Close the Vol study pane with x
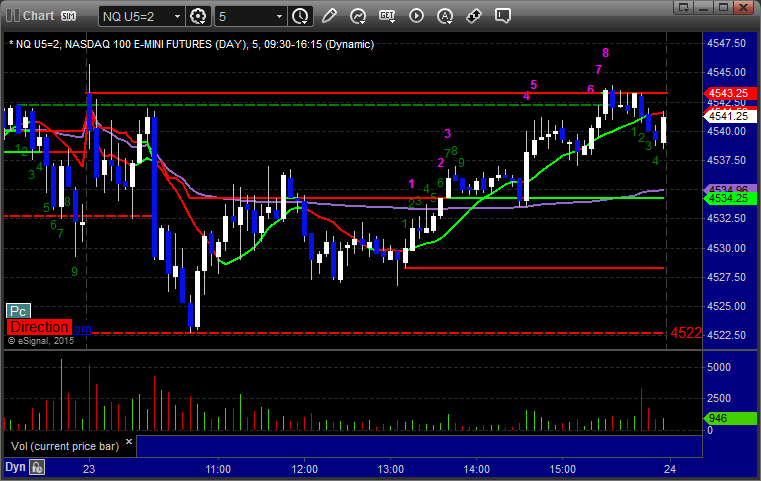This screenshot has width=761, height=481. (x=129, y=442)
